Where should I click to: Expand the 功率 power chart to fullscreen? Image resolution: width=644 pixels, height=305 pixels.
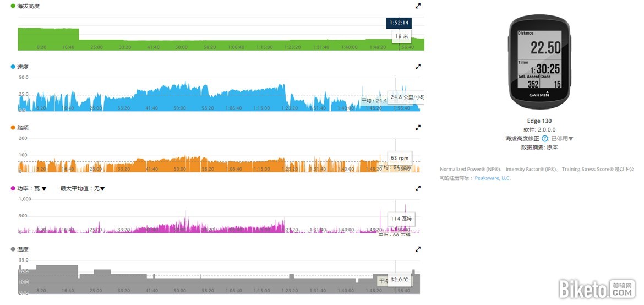tap(418, 188)
